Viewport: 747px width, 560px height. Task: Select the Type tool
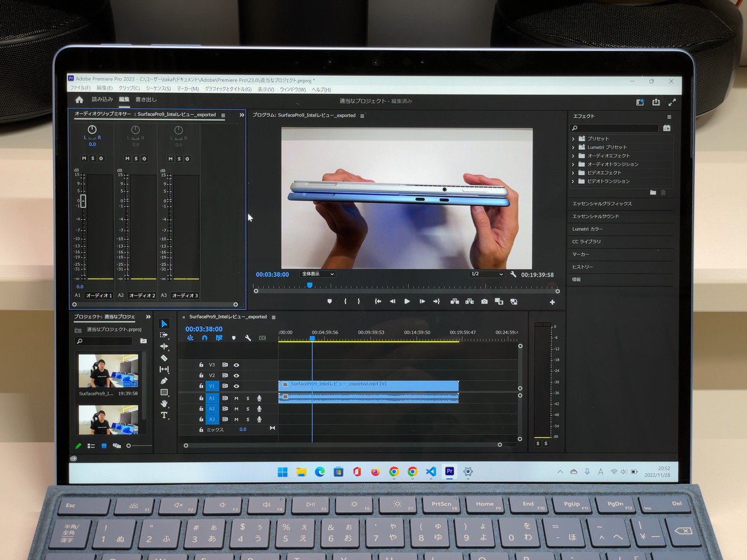coord(164,415)
